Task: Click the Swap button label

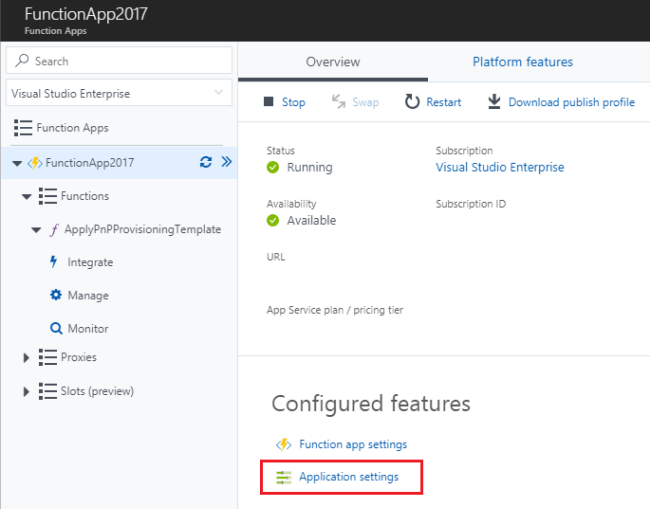Action: click(x=366, y=102)
